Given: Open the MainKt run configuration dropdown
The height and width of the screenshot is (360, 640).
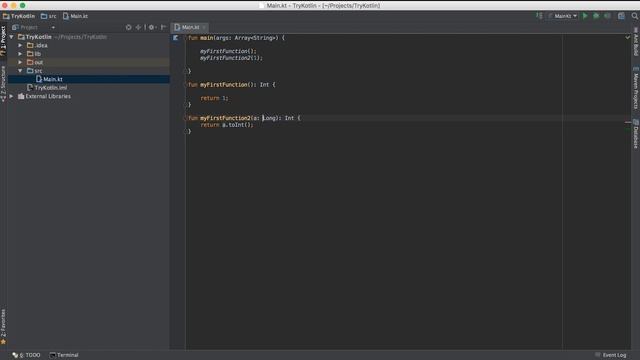Looking at the screenshot, I should point(563,16).
